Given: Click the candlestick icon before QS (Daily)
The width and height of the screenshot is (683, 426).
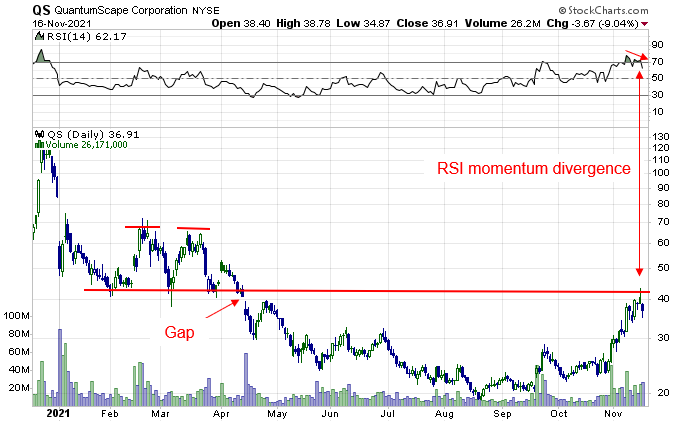Looking at the screenshot, I should pos(39,134).
